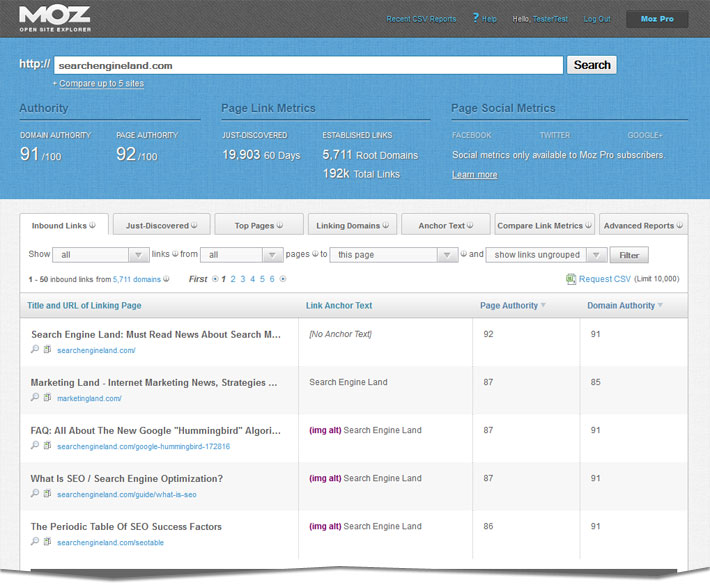
Task: Click the CSV spreadsheet icon beside Request CSV
Action: pyautogui.click(x=571, y=279)
